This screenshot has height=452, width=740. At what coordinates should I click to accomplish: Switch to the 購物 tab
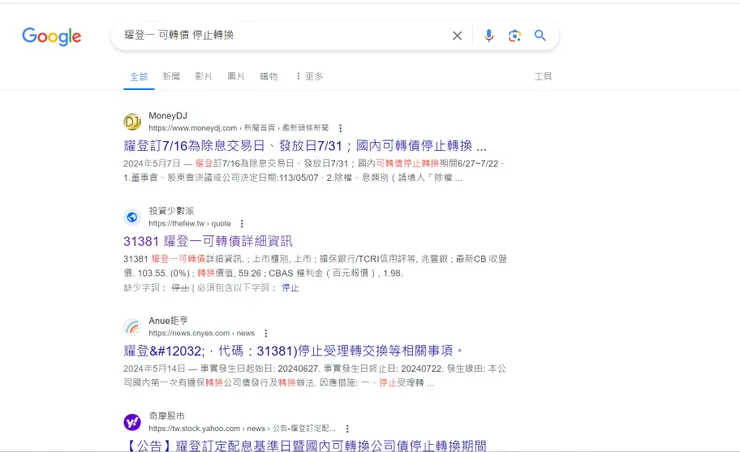(x=269, y=76)
